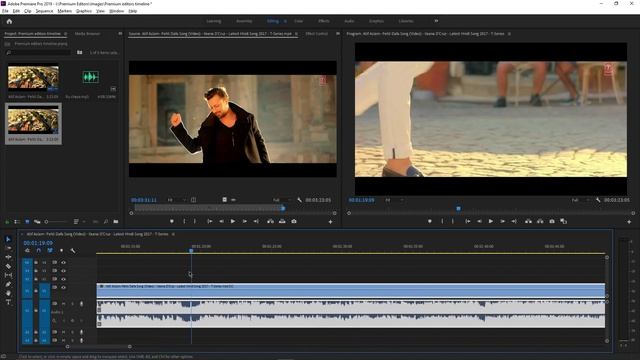Click Insert button in Source monitor
Image resolution: width=640 pixels, height=360 pixels.
coord(270,221)
